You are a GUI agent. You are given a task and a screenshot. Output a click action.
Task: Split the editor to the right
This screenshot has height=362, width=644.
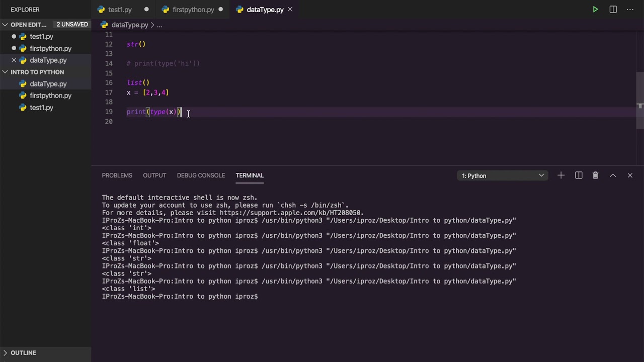pyautogui.click(x=613, y=10)
